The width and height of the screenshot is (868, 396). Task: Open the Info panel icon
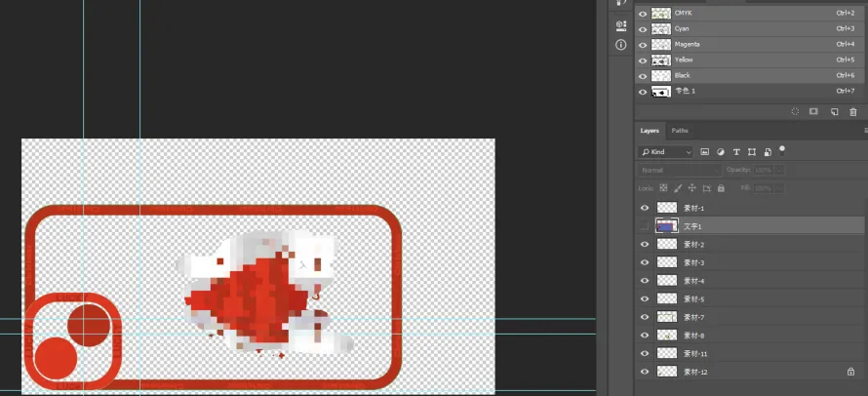tap(620, 45)
